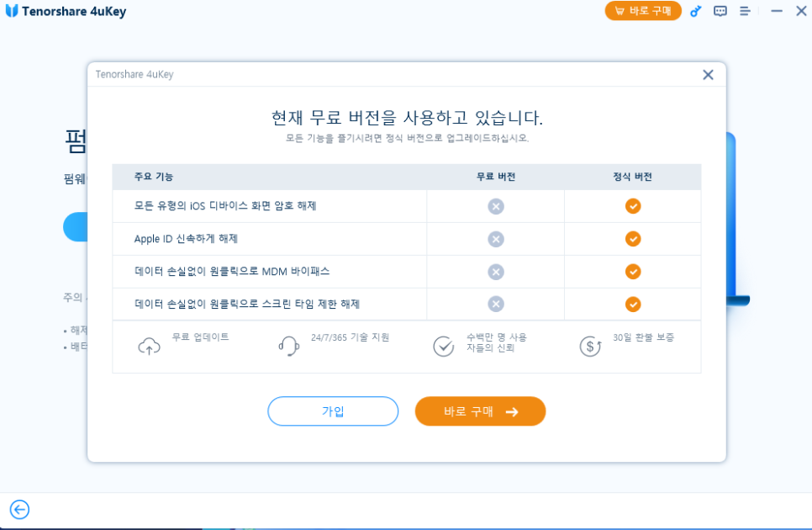Viewport: 812px width, 530px height.
Task: Close the upgrade dialog with the X
Action: [x=708, y=75]
